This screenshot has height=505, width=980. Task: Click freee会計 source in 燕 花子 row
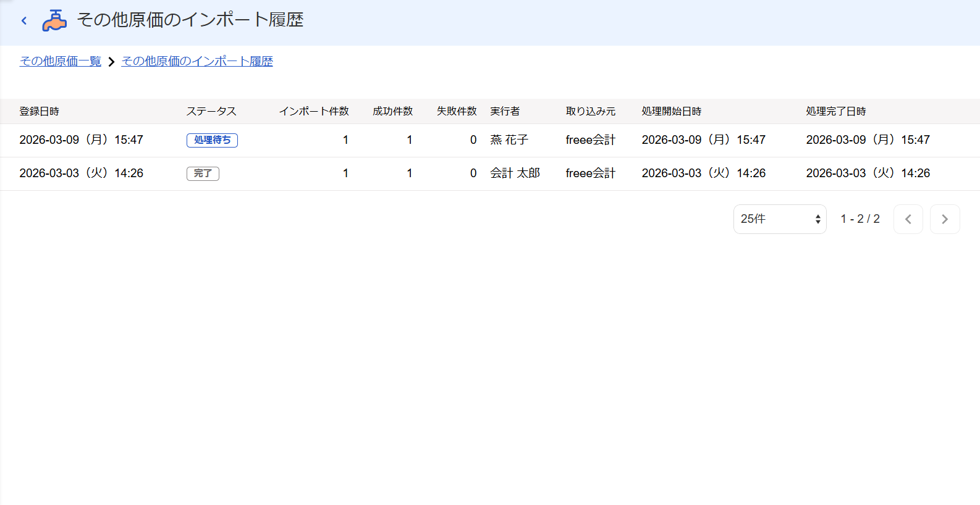[x=591, y=140]
